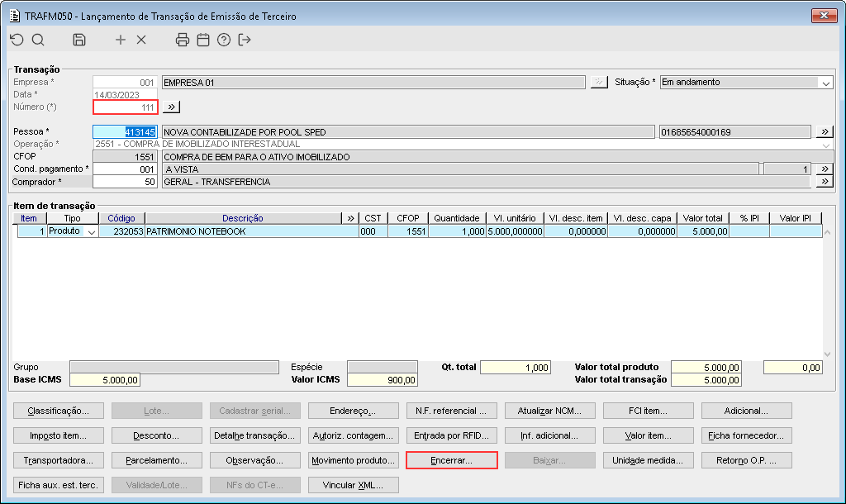Click the Vincular XML button
The image size is (846, 504).
[353, 485]
